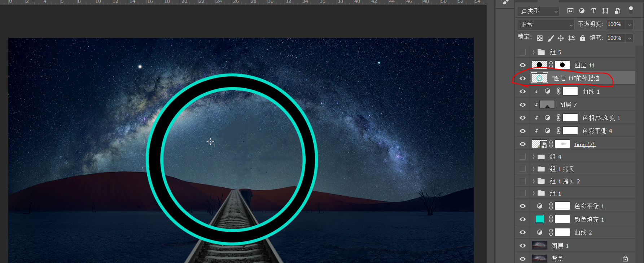The height and width of the screenshot is (263, 644).
Task: Hide the timg (2) layer
Action: click(x=522, y=144)
